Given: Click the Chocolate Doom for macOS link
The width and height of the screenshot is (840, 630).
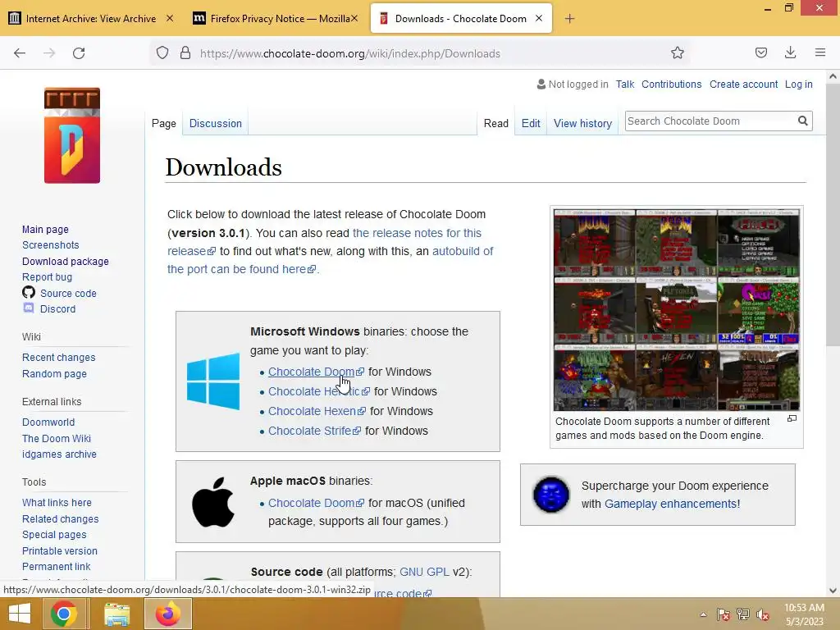Looking at the screenshot, I should (316, 503).
